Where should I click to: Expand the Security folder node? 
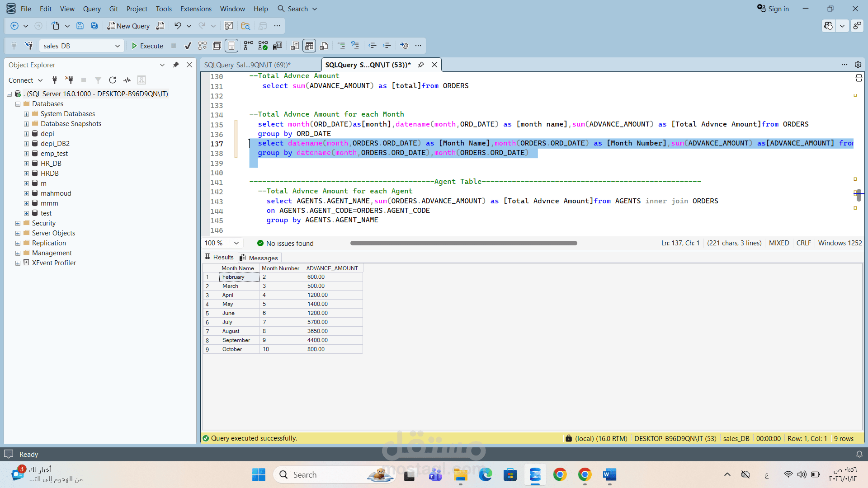tap(18, 223)
